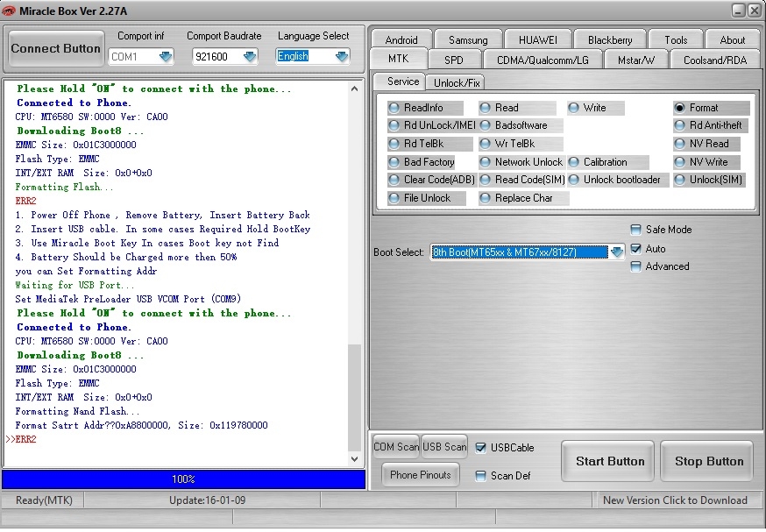Open the About tab
The image size is (766, 532).
pyautogui.click(x=733, y=39)
